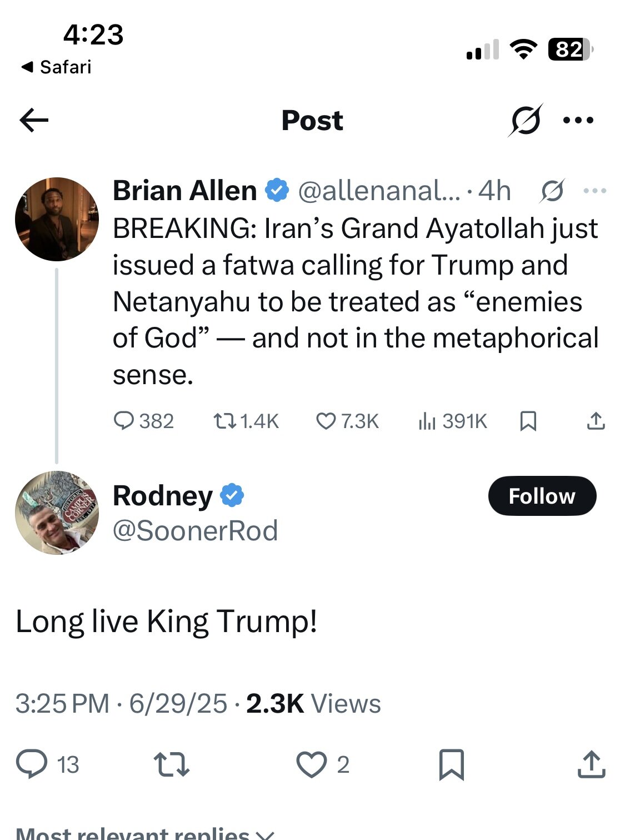
Task: View 391K analytics on Brian Allen's post
Action: pyautogui.click(x=452, y=421)
